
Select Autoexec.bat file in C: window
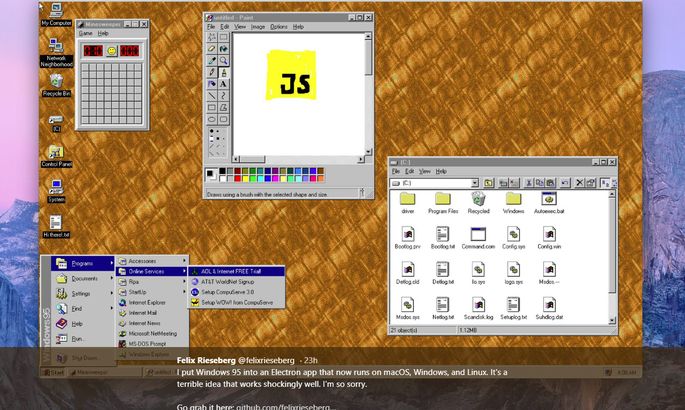tap(549, 203)
